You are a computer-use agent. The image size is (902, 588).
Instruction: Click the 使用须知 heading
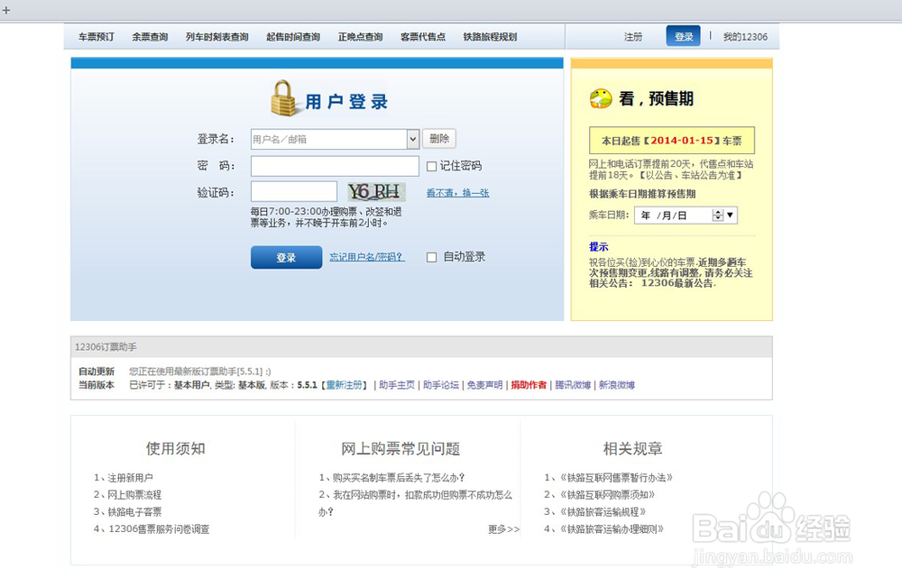(176, 449)
